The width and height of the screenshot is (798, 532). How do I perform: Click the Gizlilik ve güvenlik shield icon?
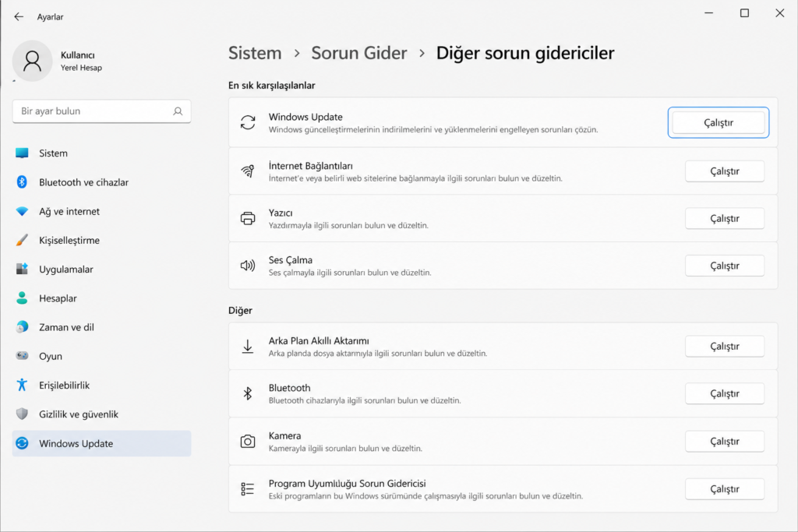pyautogui.click(x=22, y=414)
